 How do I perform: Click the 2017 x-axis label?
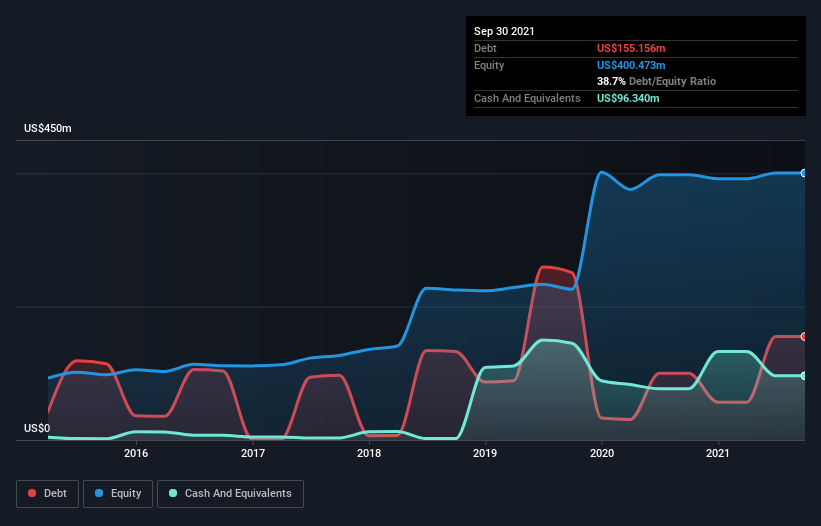(x=253, y=453)
